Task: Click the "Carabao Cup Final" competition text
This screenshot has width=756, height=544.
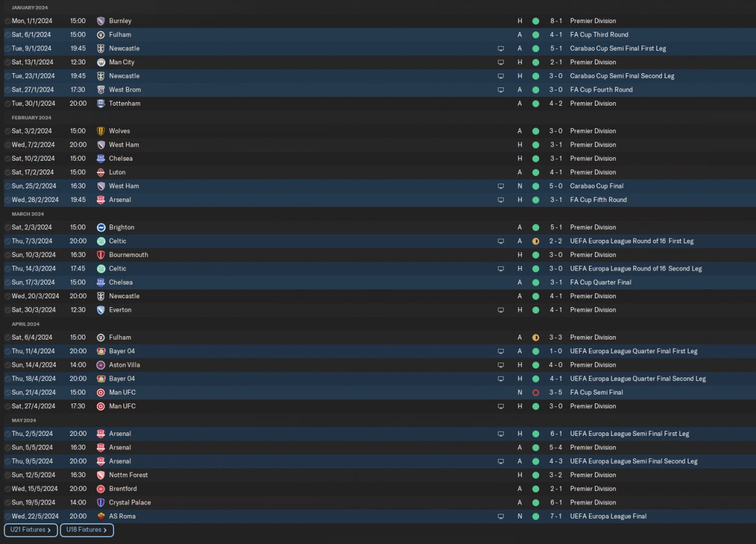Action: pos(597,186)
